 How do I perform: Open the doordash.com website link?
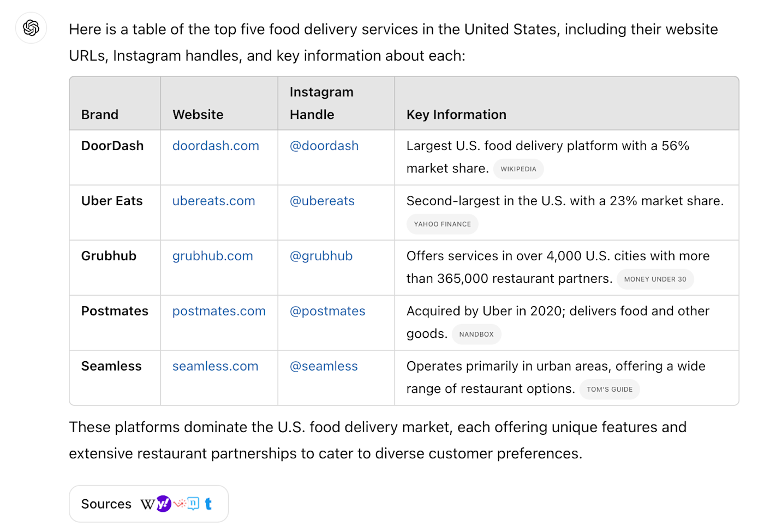216,146
